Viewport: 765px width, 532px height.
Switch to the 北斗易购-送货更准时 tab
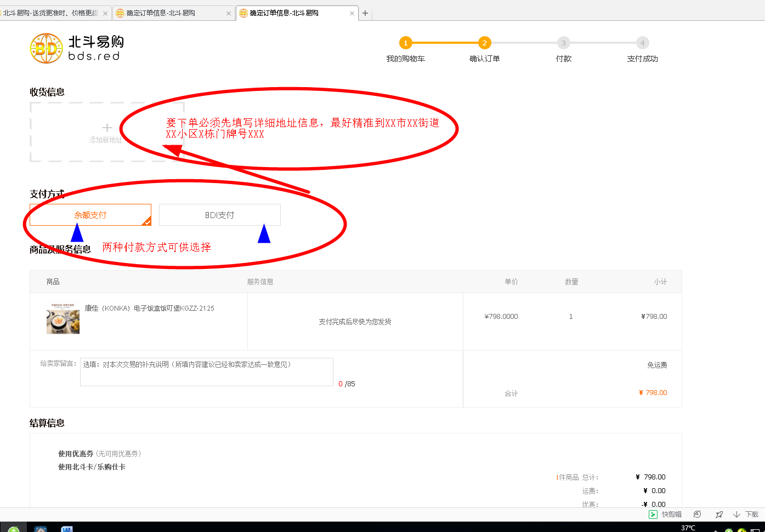point(50,13)
